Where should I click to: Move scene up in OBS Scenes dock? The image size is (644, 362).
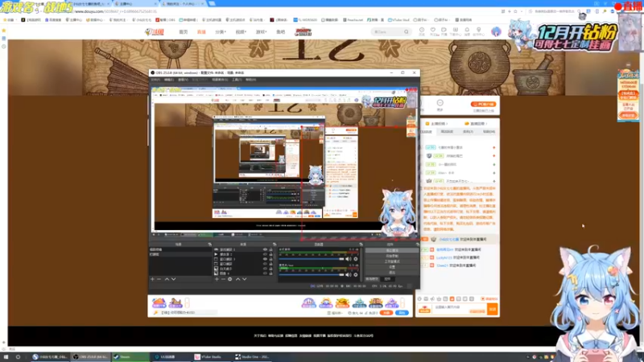click(167, 279)
